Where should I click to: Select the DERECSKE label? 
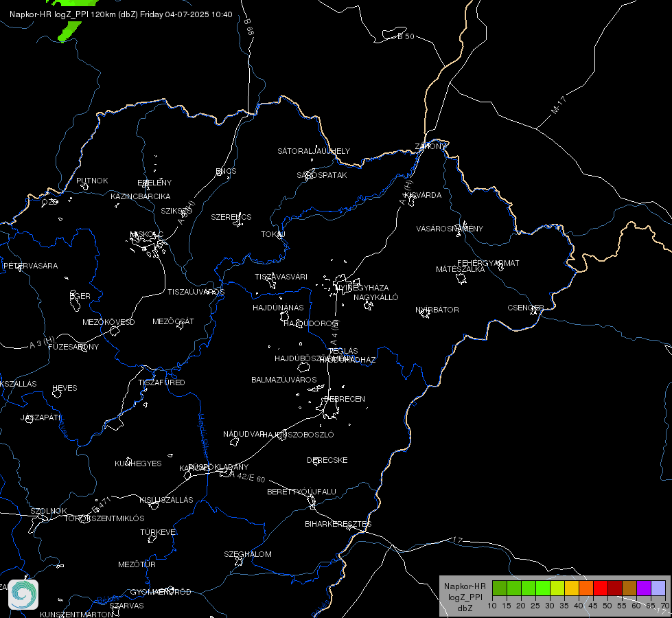click(x=327, y=460)
